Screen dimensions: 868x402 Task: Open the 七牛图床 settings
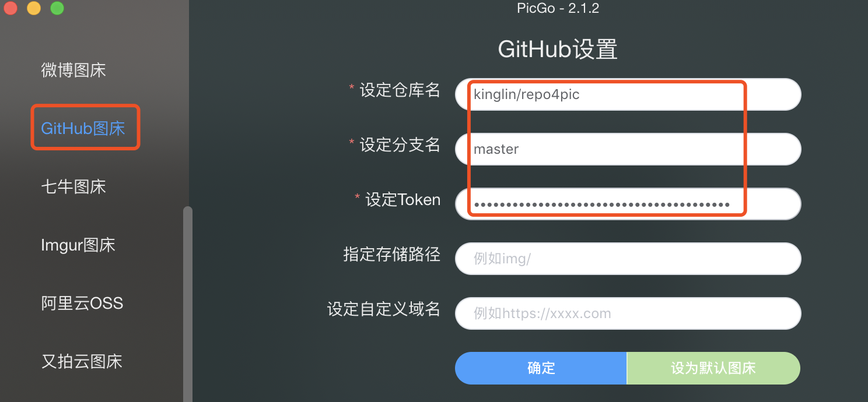[73, 187]
